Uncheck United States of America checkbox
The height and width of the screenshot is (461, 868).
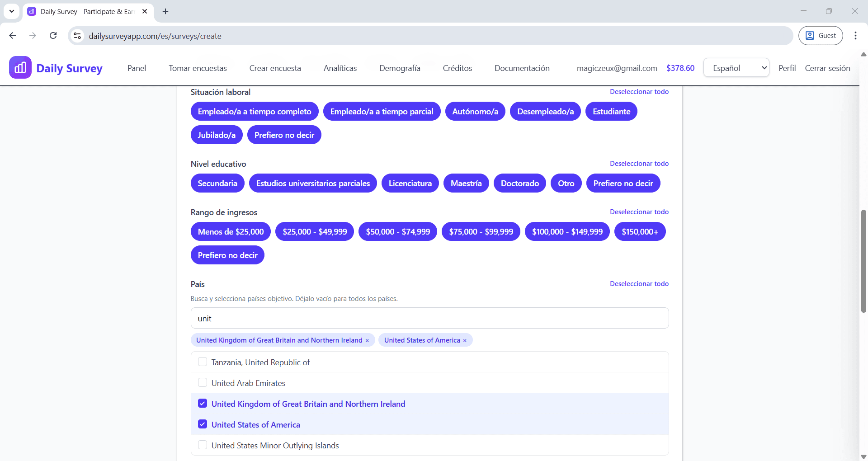[x=203, y=424]
